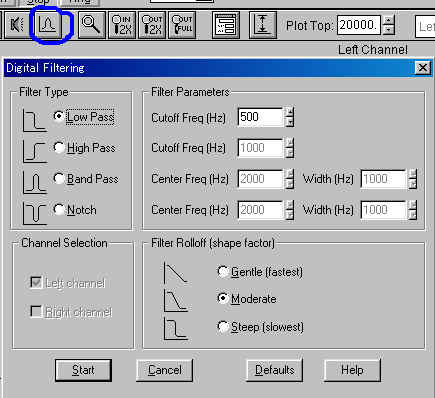Click the Start button
This screenshot has height=398, width=435.
[x=83, y=370]
